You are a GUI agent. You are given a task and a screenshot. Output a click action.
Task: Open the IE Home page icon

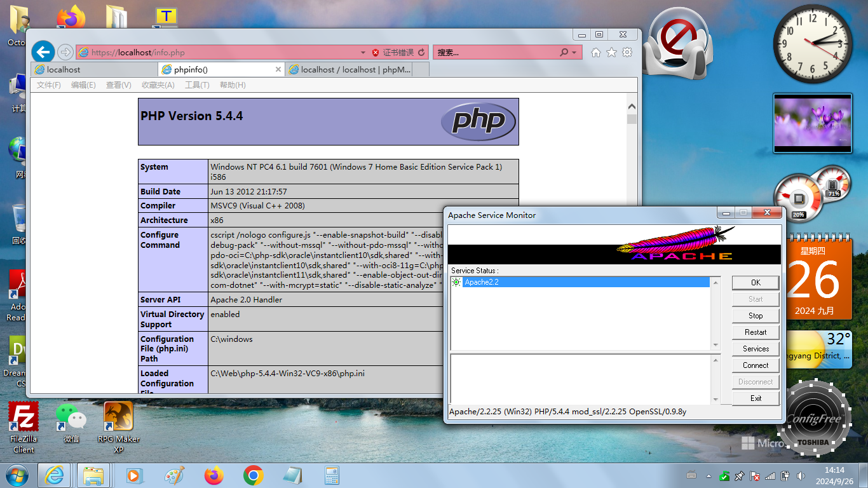pos(595,52)
